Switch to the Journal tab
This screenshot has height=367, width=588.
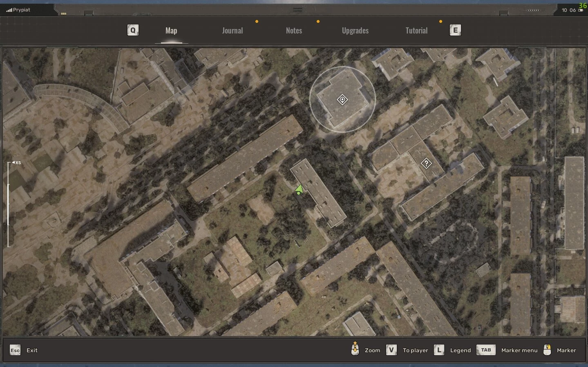232,31
